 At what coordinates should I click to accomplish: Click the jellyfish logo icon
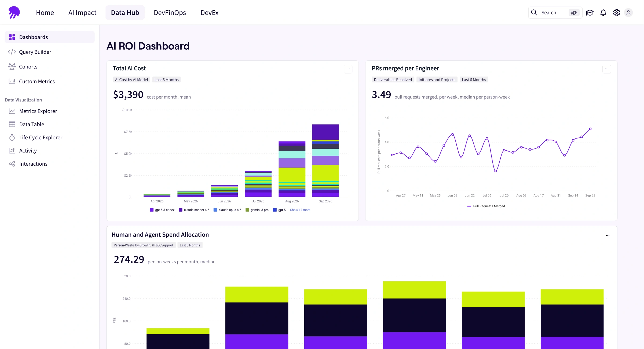coord(14,12)
